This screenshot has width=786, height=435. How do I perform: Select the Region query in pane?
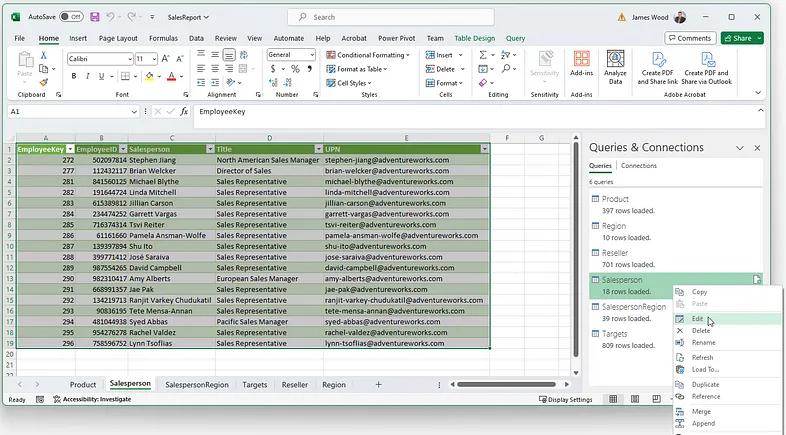coord(675,232)
